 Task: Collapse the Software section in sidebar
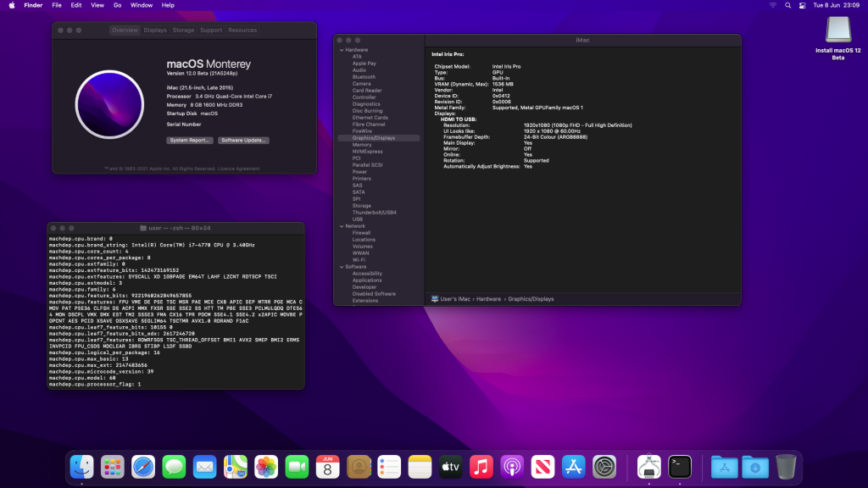click(341, 267)
